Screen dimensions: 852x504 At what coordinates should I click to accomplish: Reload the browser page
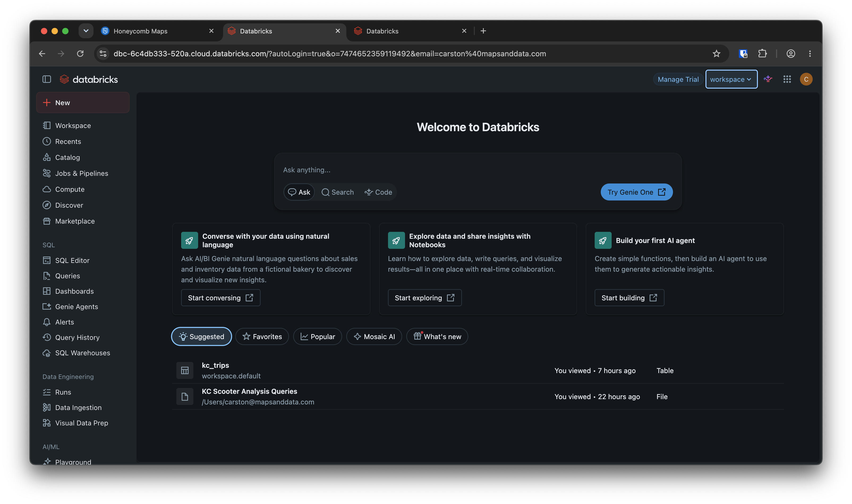(80, 54)
